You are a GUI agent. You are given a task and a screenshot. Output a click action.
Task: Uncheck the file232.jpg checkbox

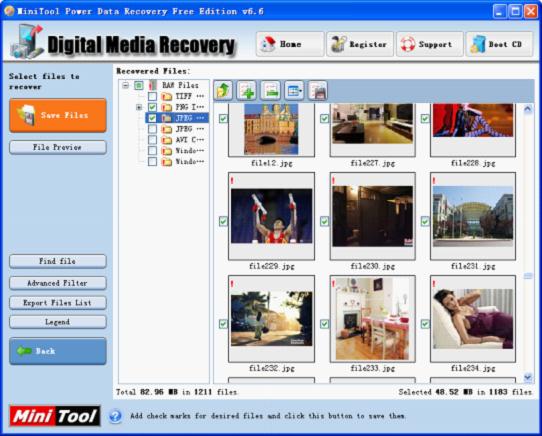click(223, 324)
